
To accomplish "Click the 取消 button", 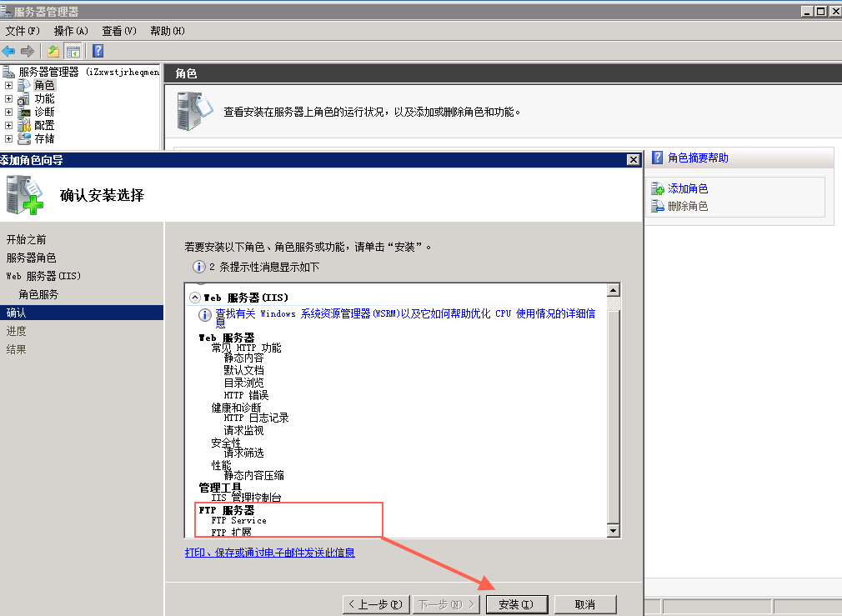I will point(584,604).
